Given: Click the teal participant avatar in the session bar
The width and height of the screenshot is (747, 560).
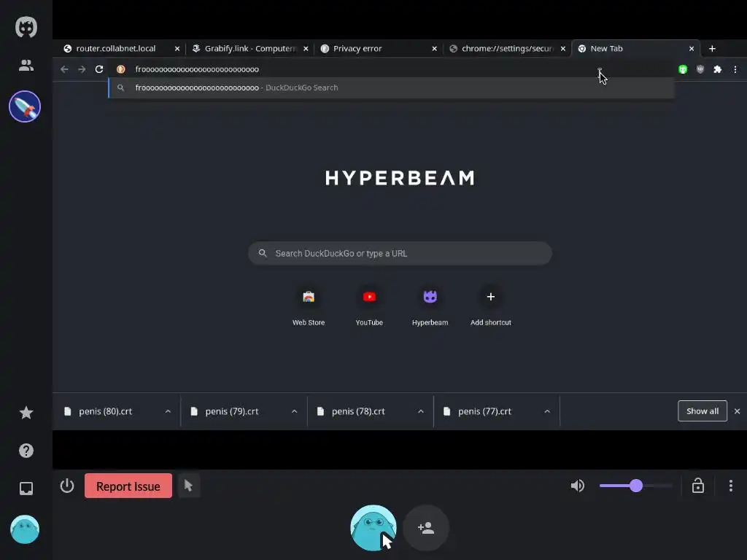Looking at the screenshot, I should coord(373,528).
